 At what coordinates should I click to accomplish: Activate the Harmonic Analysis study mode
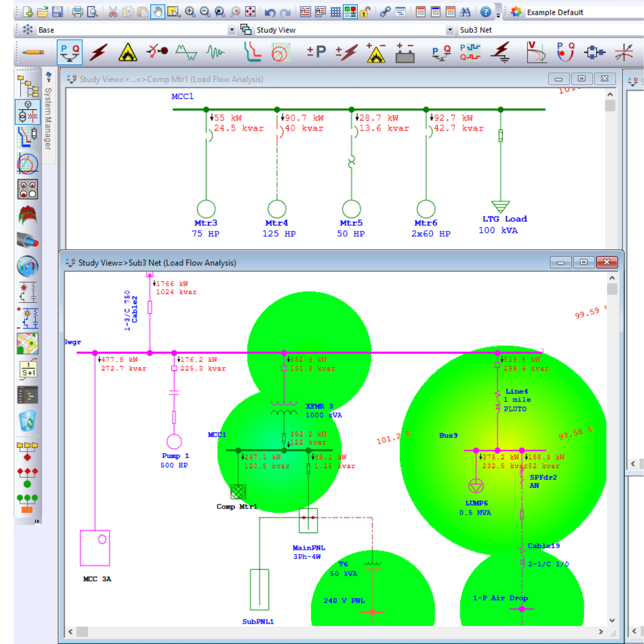click(x=215, y=52)
